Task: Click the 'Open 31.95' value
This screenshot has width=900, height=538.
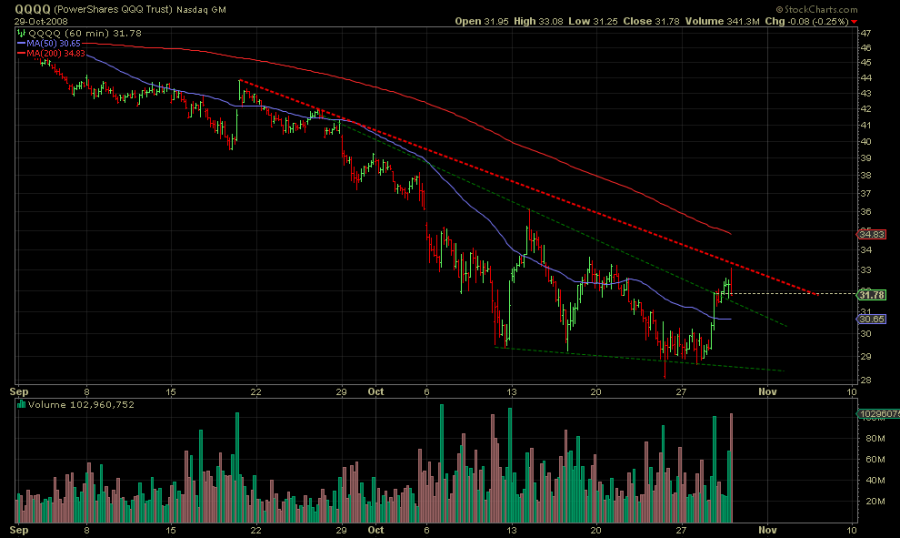Action: [482, 21]
